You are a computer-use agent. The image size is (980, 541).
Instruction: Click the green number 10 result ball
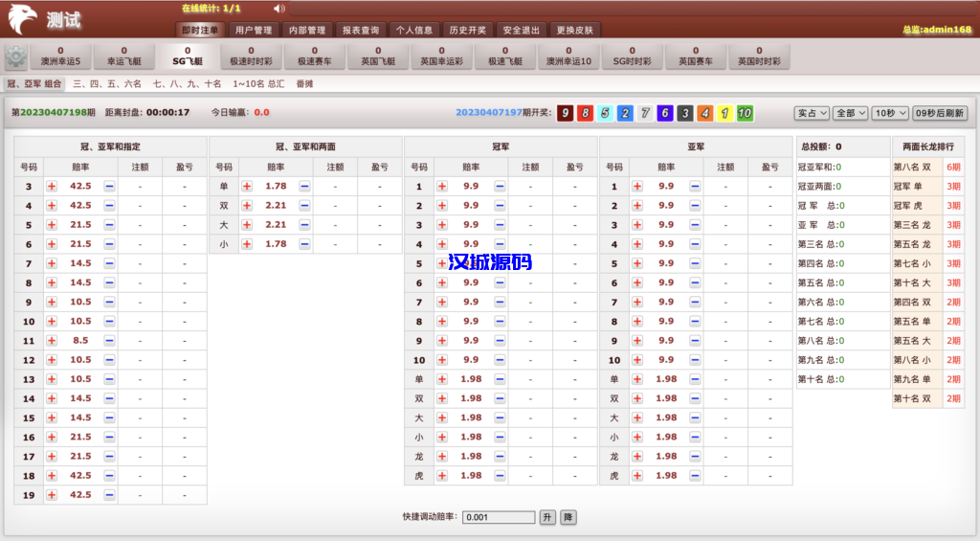coord(745,113)
